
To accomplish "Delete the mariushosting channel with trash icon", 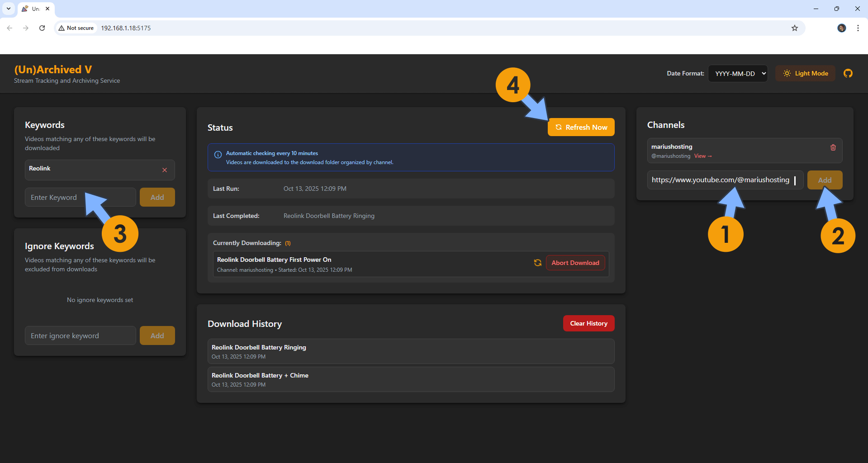I will coord(833,147).
